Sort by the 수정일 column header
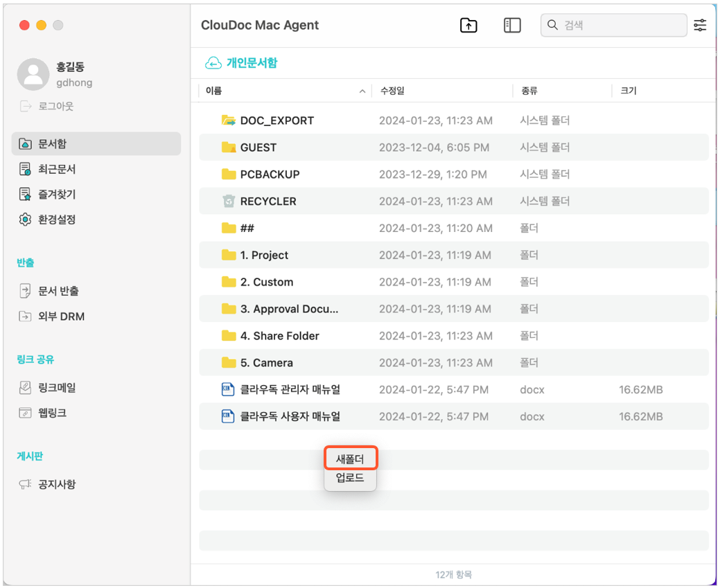Image resolution: width=718 pixels, height=588 pixels. [392, 91]
